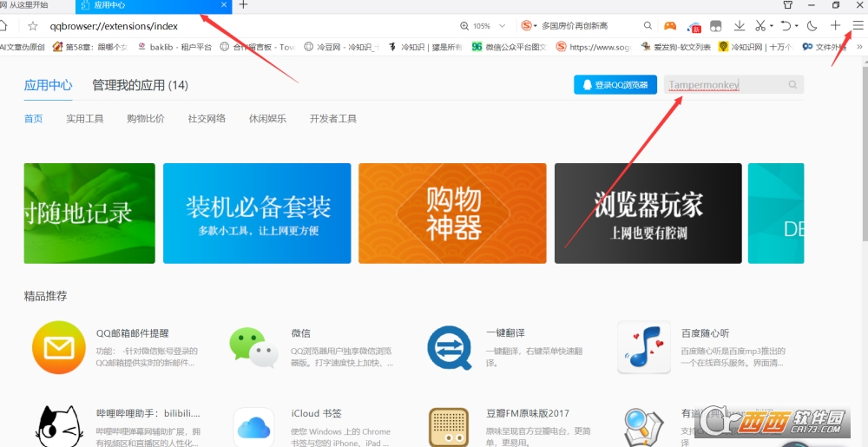
Task: Open the downloads arrow icon
Action: pos(739,25)
